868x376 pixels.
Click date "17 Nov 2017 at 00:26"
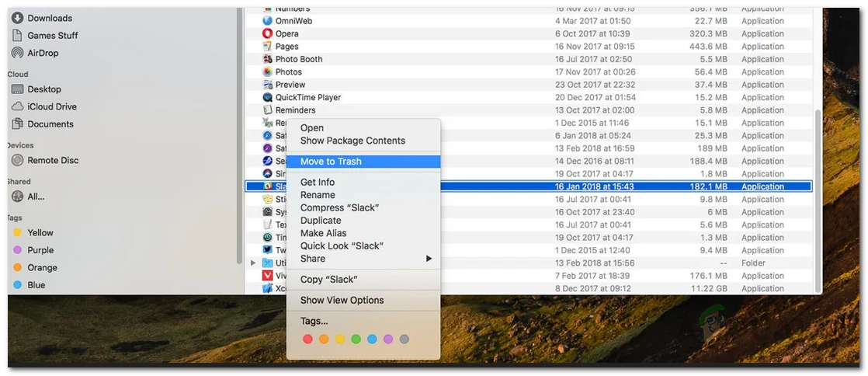point(595,72)
